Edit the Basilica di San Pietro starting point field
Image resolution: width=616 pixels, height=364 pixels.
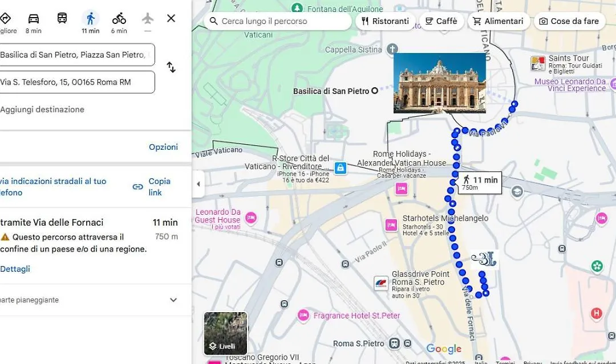click(77, 55)
